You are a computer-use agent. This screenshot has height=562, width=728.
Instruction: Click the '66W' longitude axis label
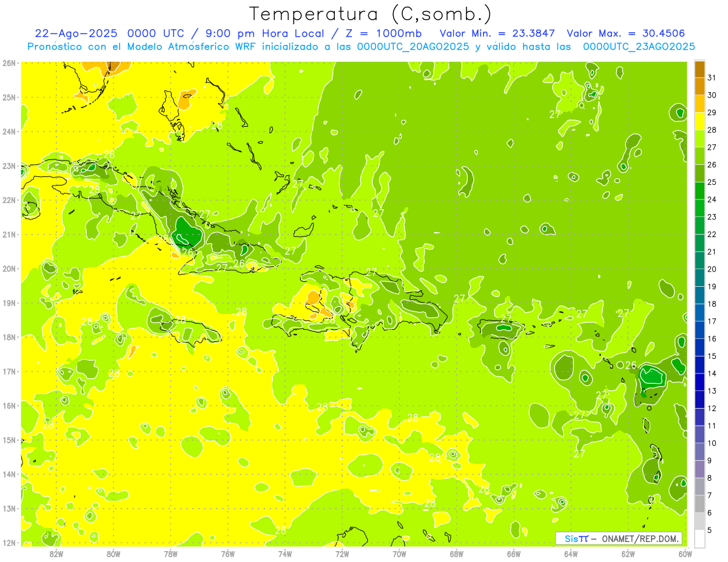point(514,554)
